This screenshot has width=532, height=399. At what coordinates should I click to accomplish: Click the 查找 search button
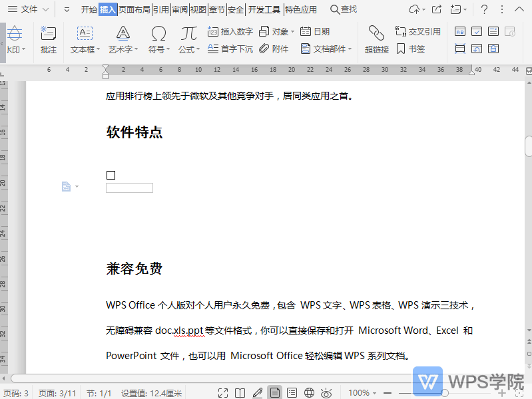pos(344,9)
